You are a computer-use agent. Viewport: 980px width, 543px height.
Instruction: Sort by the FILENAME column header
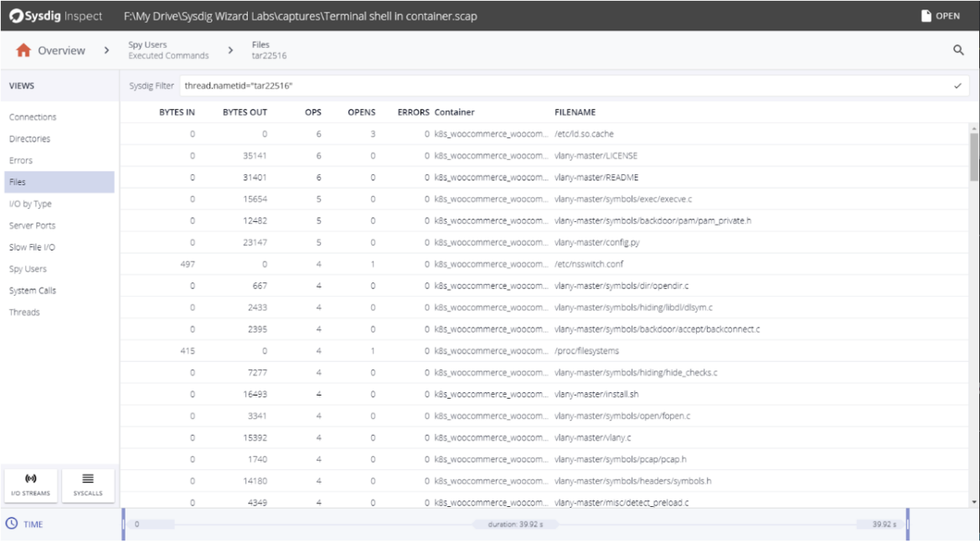tap(575, 112)
